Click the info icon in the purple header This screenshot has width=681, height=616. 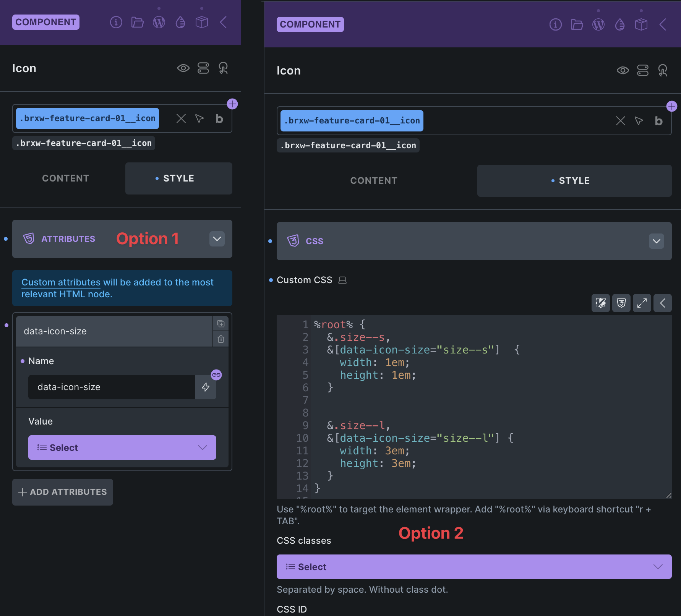[x=116, y=22]
